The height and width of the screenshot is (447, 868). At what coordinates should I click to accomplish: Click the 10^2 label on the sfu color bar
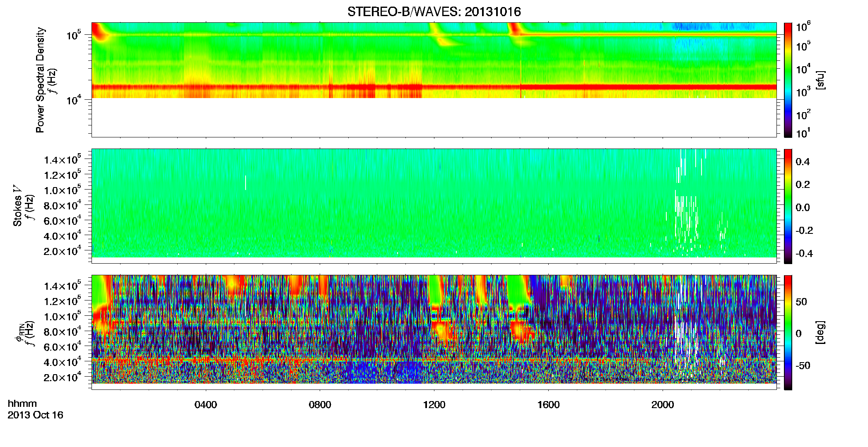click(803, 114)
